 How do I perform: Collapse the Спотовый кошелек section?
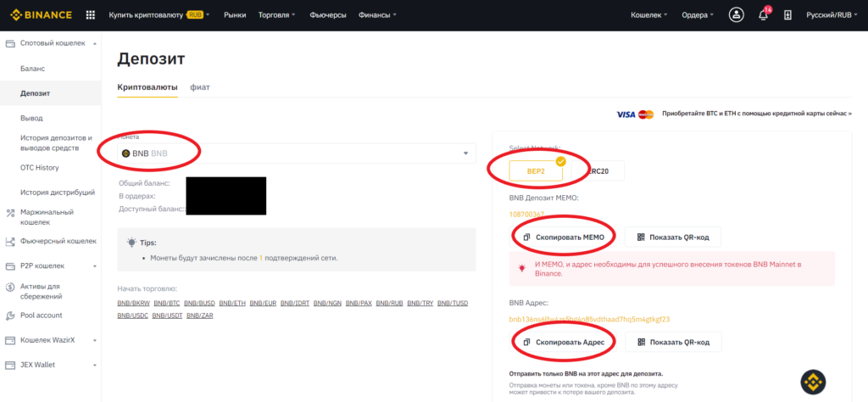(x=95, y=43)
